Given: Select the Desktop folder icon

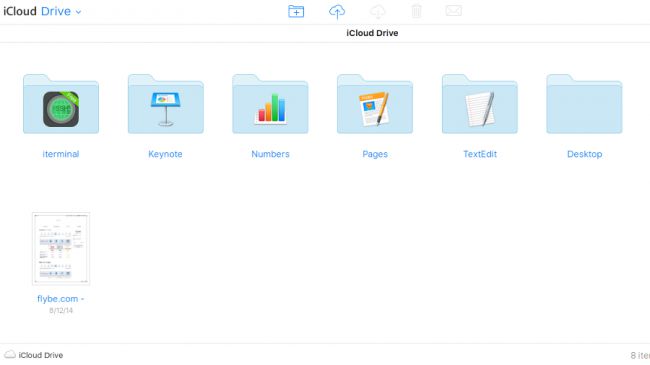Looking at the screenshot, I should [585, 104].
